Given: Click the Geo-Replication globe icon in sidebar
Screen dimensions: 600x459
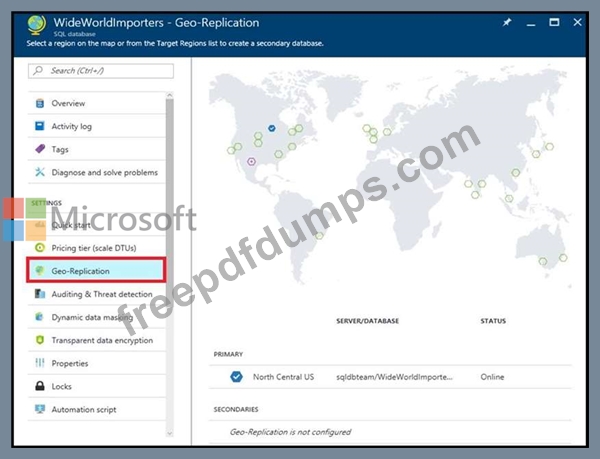Looking at the screenshot, I should coord(40,270).
